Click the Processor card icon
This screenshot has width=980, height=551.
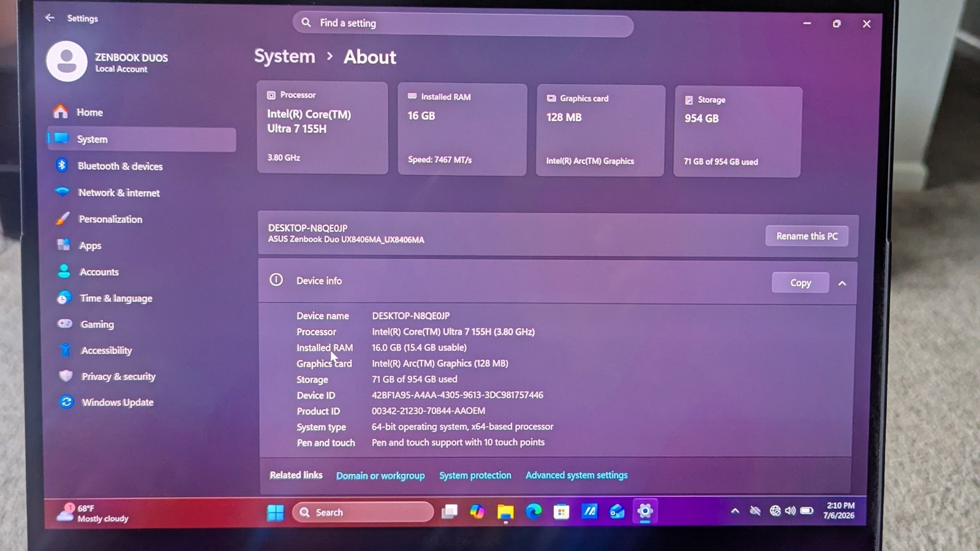pyautogui.click(x=271, y=95)
